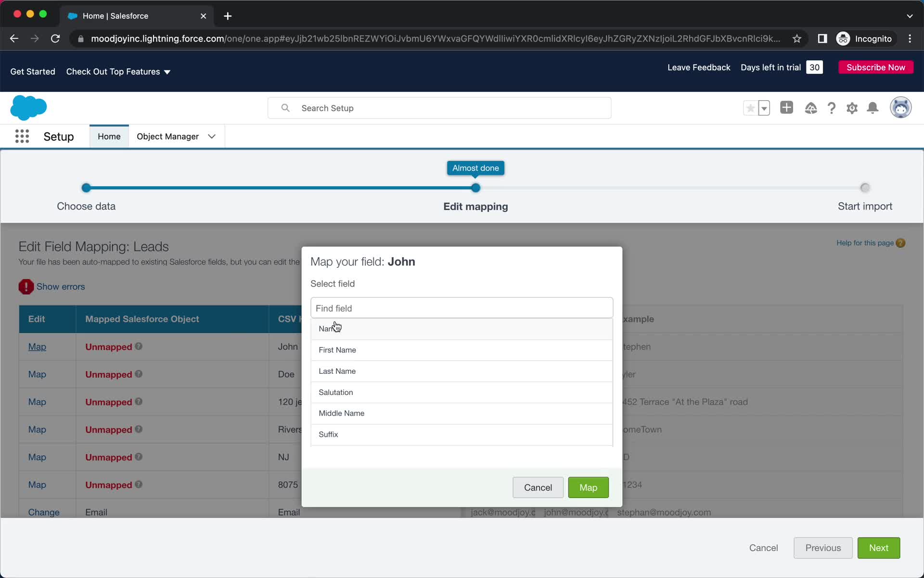Open the help question mark icon
This screenshot has height=578, width=924.
coord(832,108)
